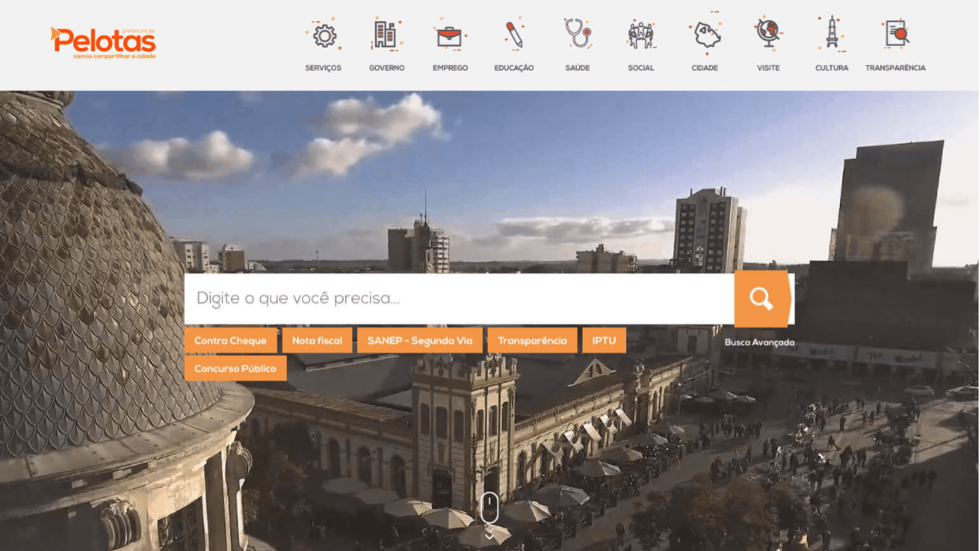Open the SOCIAL menu label
The width and height of the screenshot is (980, 551).
click(x=641, y=68)
